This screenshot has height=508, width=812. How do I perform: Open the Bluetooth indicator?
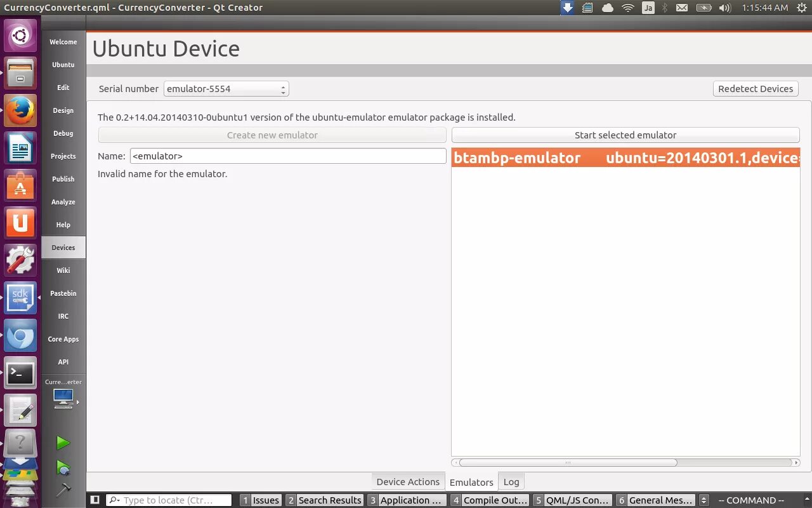tap(665, 8)
